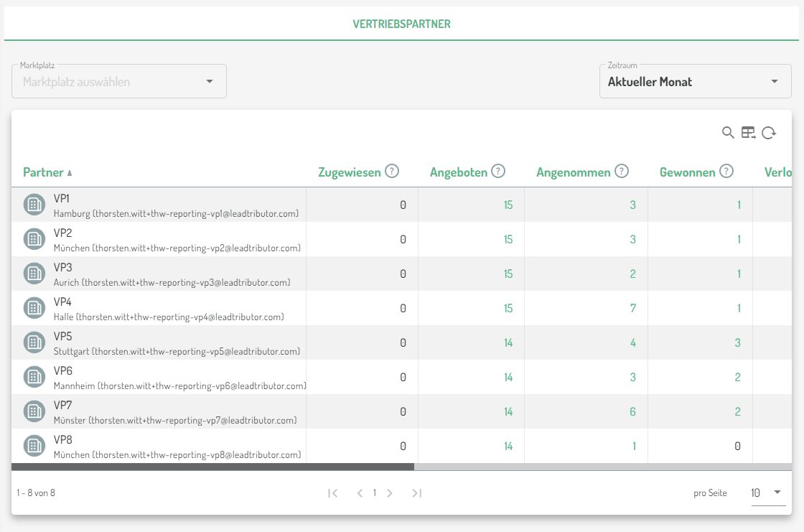Open the Marktplatz auswählen dropdown
Screen dimensions: 804x532
click(x=119, y=81)
